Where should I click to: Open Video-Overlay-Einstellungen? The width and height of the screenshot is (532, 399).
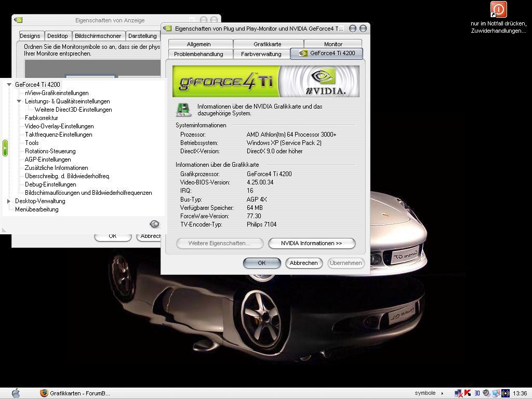[x=59, y=126]
